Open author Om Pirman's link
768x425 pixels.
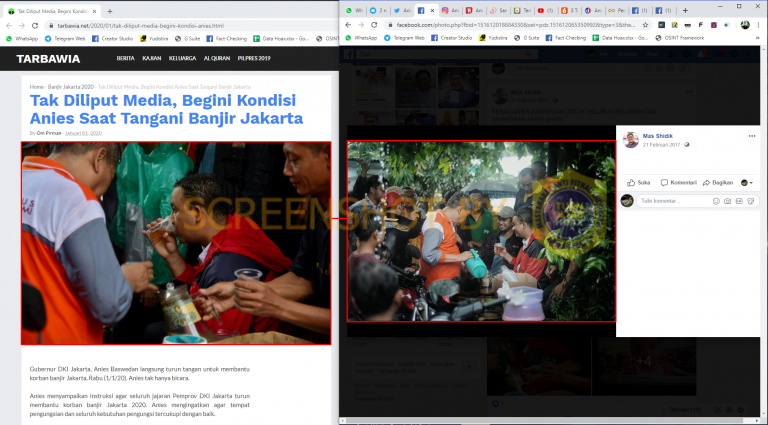(x=49, y=133)
